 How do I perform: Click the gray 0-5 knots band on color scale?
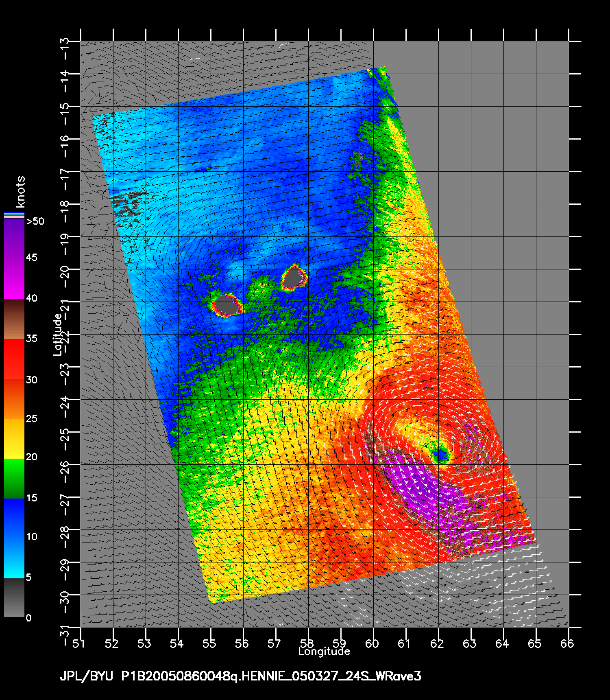click(x=14, y=597)
